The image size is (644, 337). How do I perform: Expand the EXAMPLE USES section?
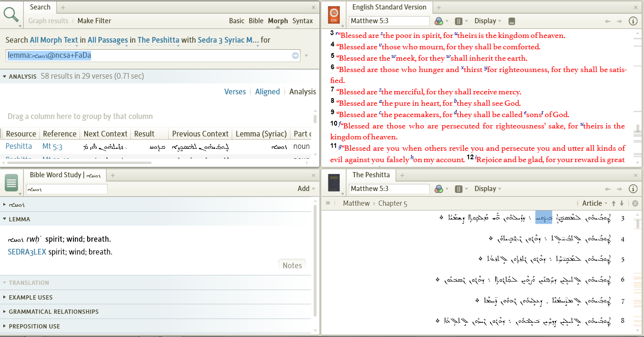tap(5, 297)
